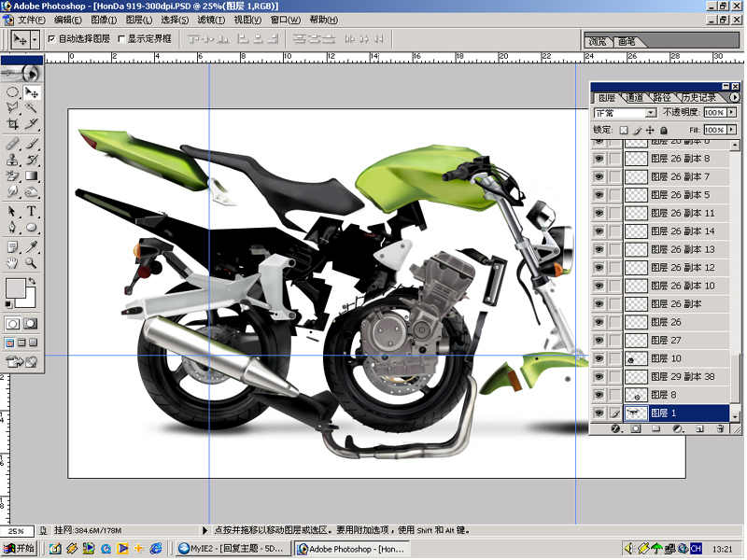Image resolution: width=747 pixels, height=560 pixels.
Task: Open the Fill percentage slider arrow
Action: 732,130
